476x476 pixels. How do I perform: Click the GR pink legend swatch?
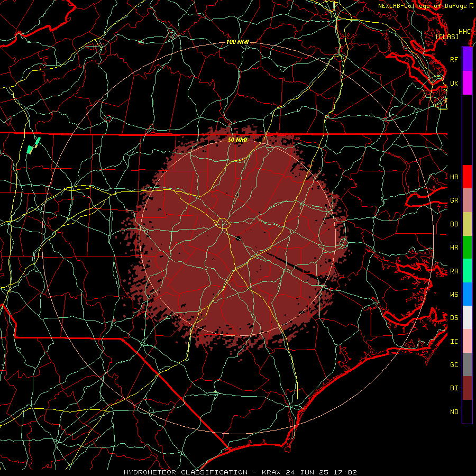pos(467,200)
